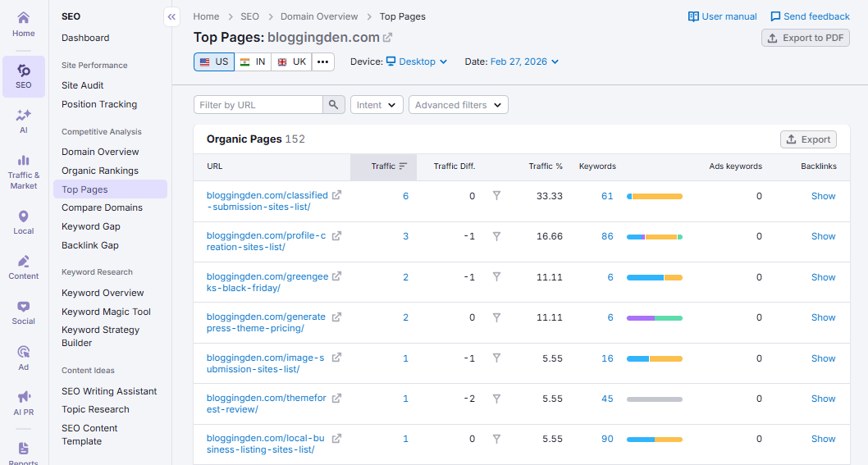
Task: Open Compare Domains
Action: pos(102,207)
